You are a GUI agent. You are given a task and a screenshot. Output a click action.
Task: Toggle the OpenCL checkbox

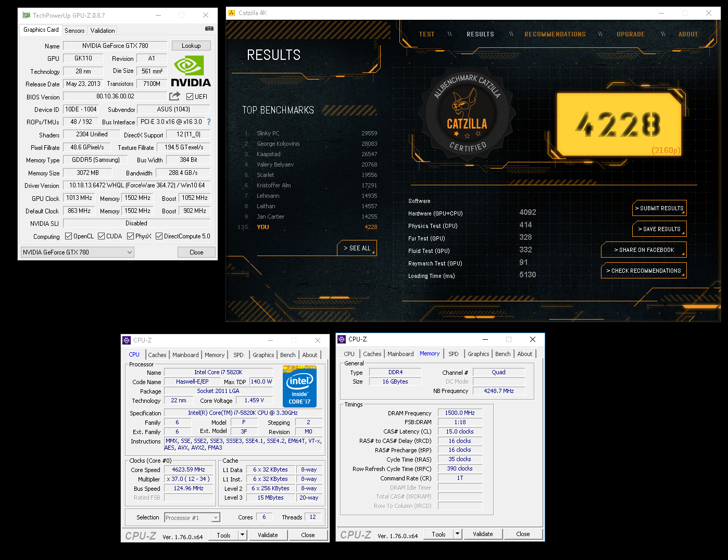click(x=68, y=236)
